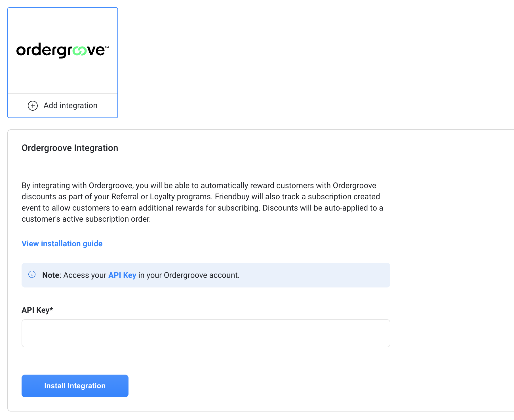514x420 pixels.
Task: Follow the API Key link in the note
Action: pyautogui.click(x=122, y=275)
